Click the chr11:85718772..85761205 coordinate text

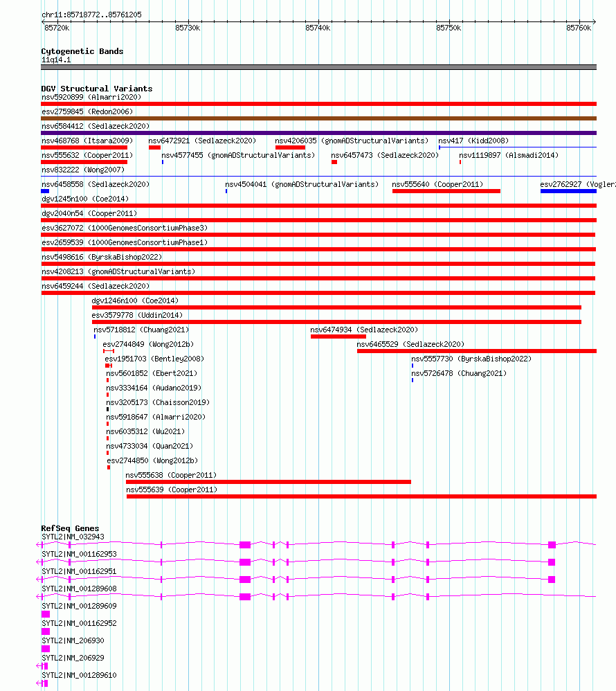click(x=91, y=15)
